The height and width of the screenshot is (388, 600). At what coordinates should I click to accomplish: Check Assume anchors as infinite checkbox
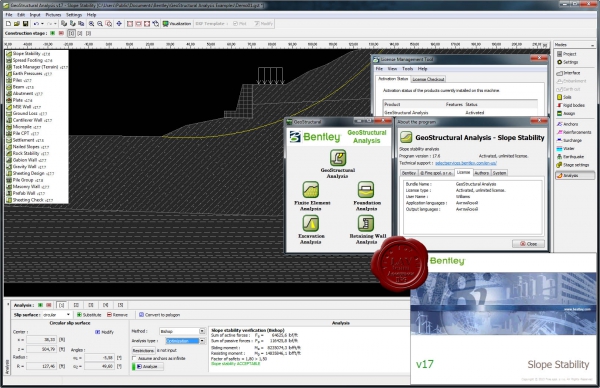(x=134, y=359)
